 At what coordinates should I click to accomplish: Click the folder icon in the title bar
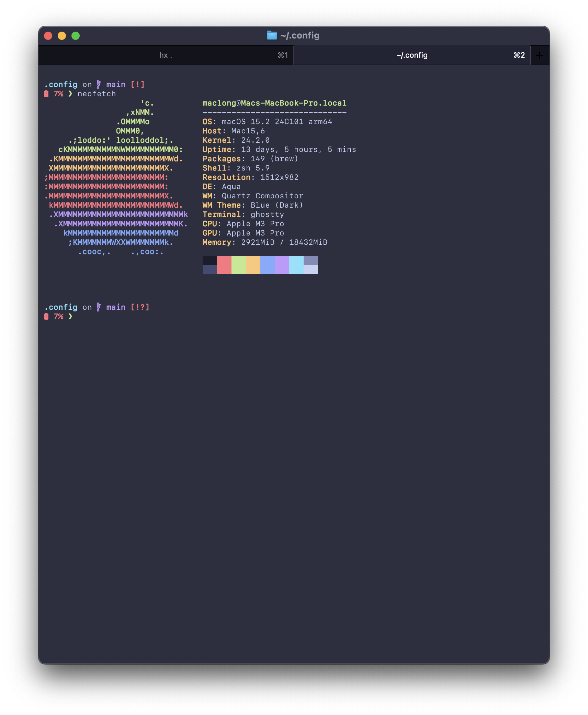(272, 35)
